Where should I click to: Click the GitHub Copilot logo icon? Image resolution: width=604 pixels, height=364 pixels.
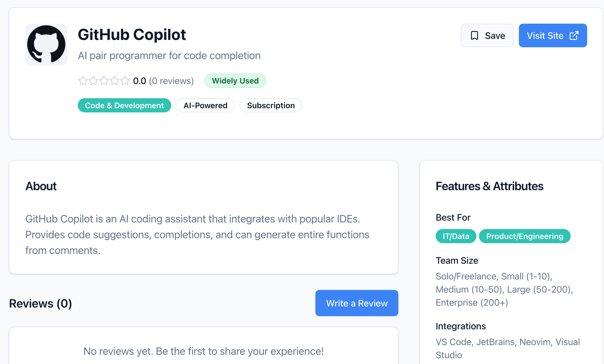(46, 44)
